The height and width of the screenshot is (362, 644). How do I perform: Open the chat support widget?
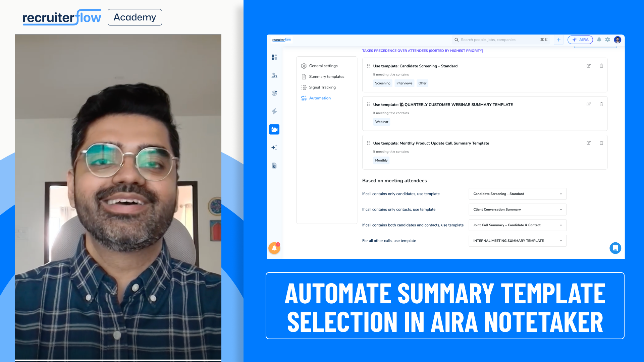tap(615, 248)
